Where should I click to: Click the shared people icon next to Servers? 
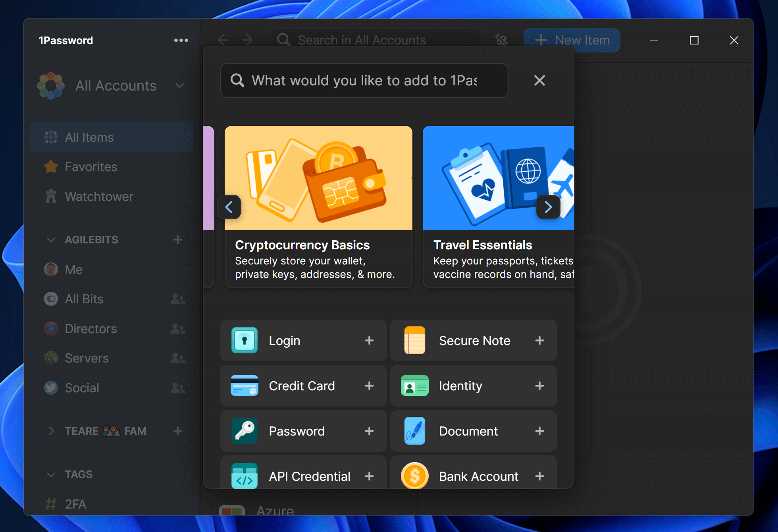177,358
